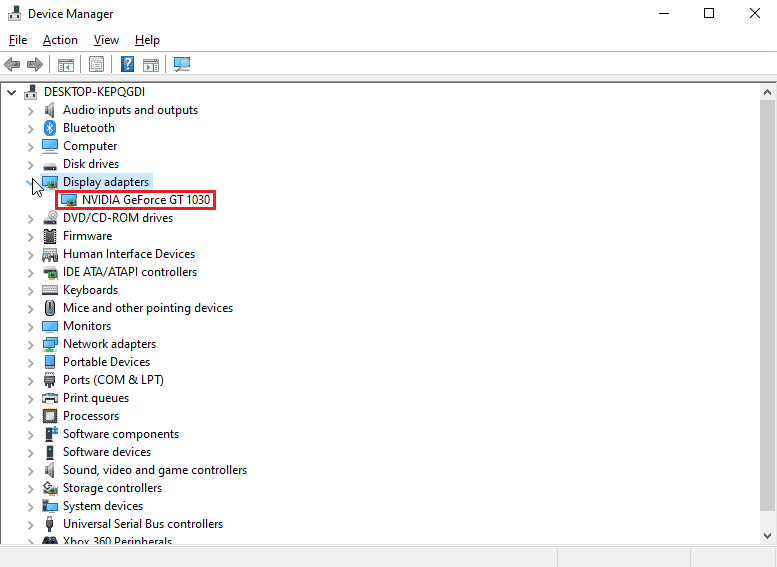
Task: Click the Software devices icon
Action: point(50,452)
